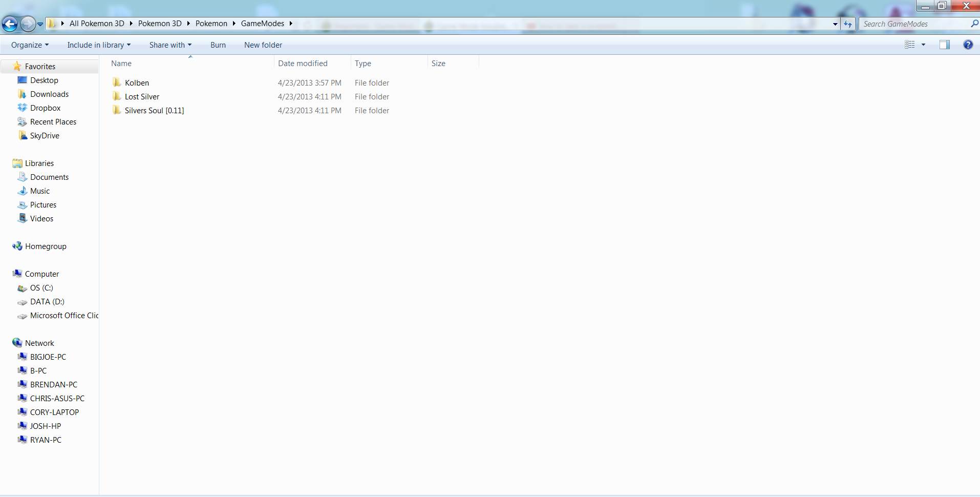Click Kolben's date '4/23/2013 3:57 PM'
Screen dimensions: 980x497
[x=309, y=83]
